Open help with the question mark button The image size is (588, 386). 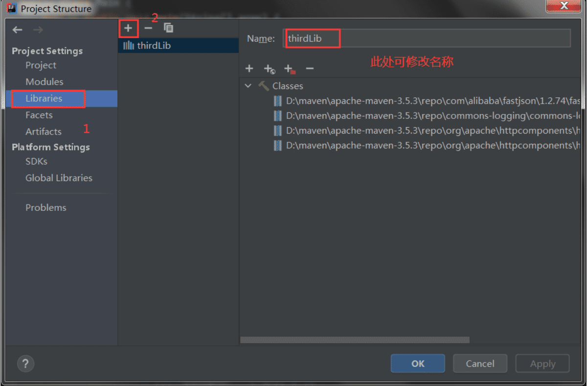[x=25, y=363]
